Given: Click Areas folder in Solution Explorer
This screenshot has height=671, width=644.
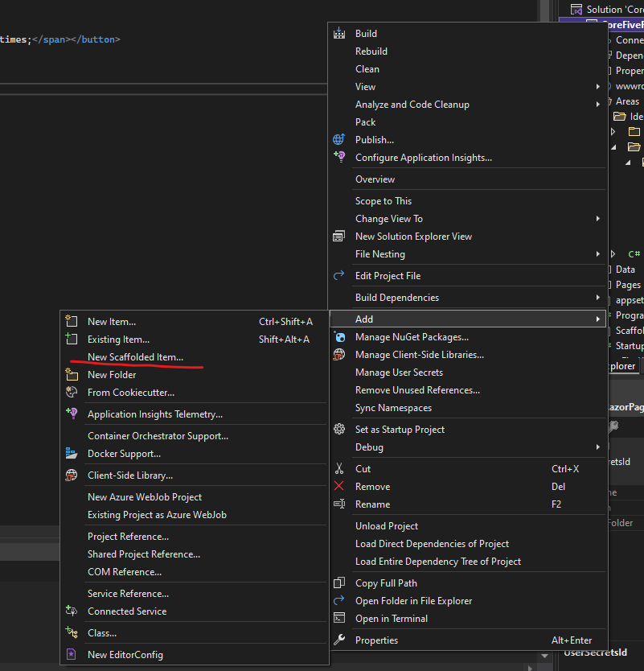Looking at the screenshot, I should pos(626,101).
